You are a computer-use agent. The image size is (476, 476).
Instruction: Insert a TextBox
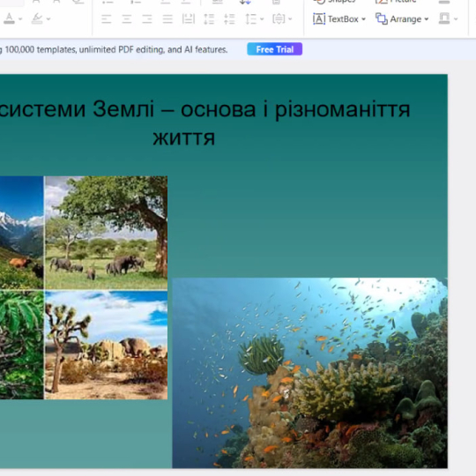[x=336, y=19]
